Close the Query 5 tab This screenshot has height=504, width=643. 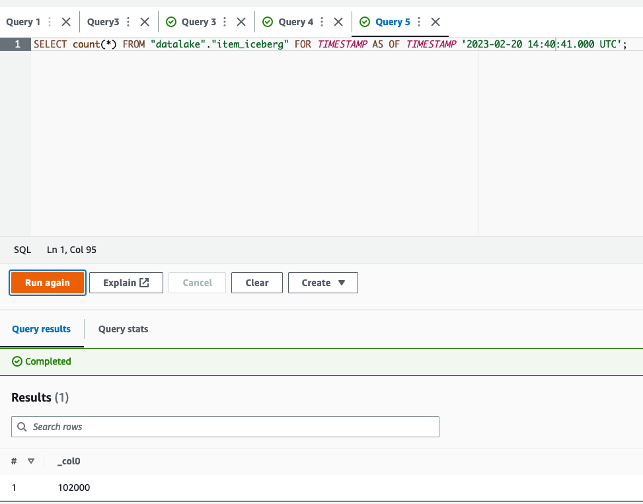(x=436, y=22)
